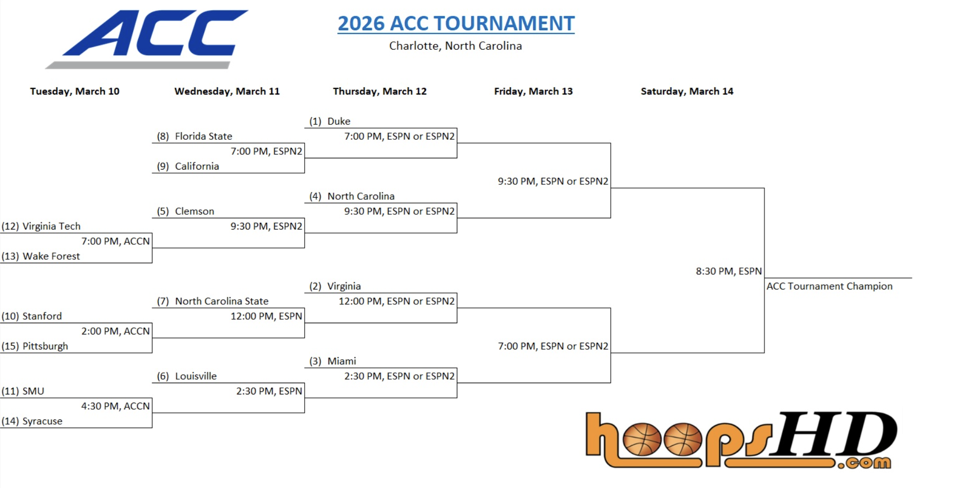Click the (6) Louisville team entry
Screen dimensions: 980x502
(187, 376)
